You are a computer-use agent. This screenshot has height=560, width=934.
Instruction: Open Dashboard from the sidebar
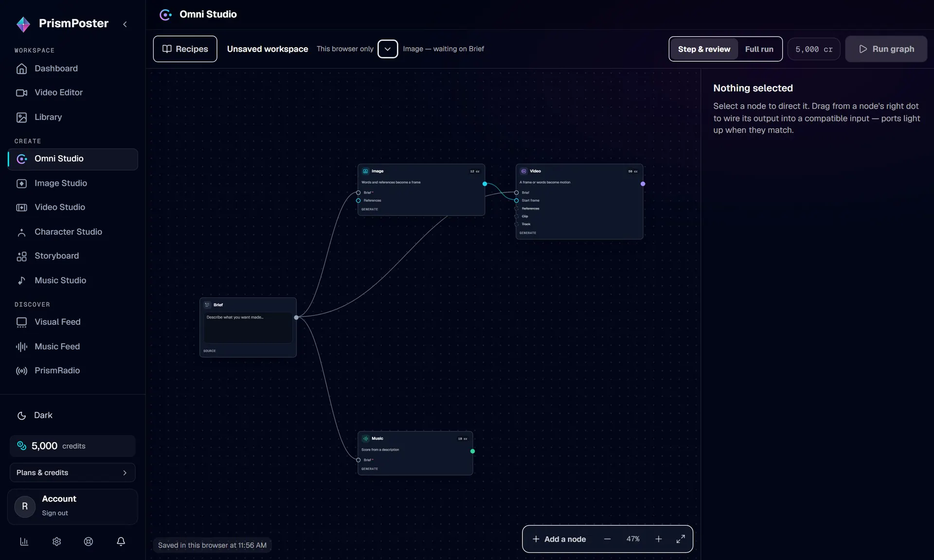coord(73,69)
